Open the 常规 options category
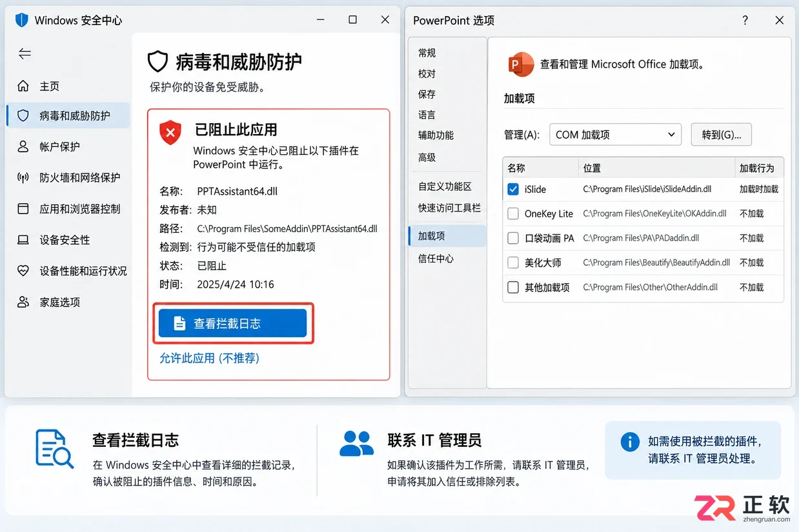Image resolution: width=799 pixels, height=532 pixels. [427, 53]
